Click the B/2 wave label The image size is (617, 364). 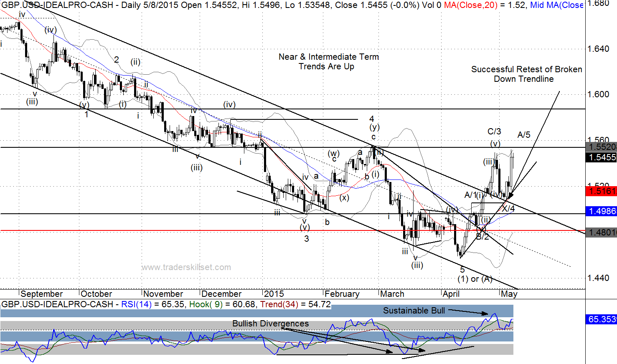pyautogui.click(x=482, y=237)
